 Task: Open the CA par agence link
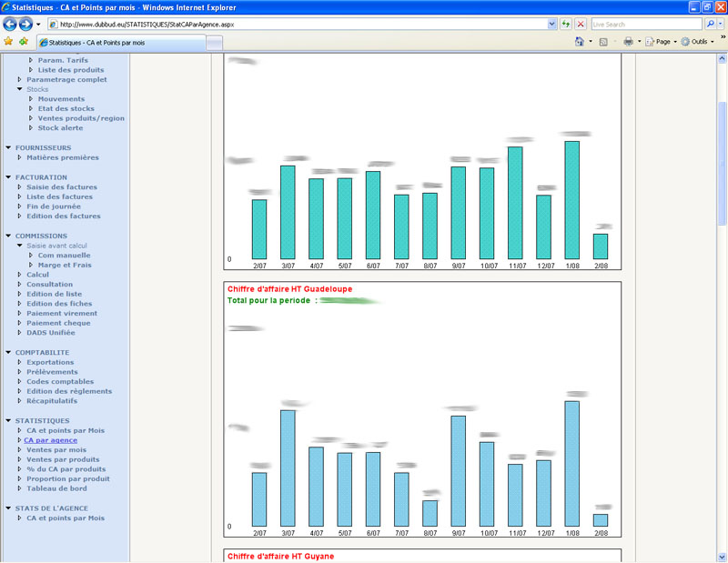point(50,440)
